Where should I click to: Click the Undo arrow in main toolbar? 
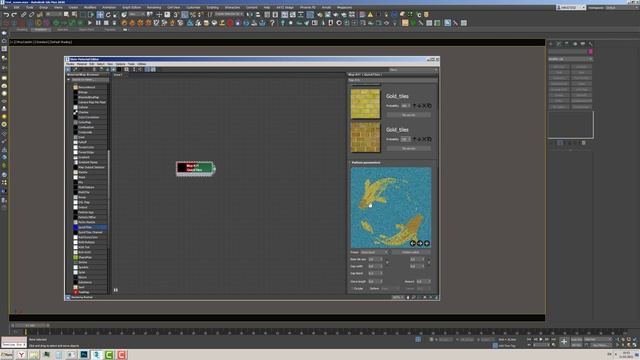[6, 15]
